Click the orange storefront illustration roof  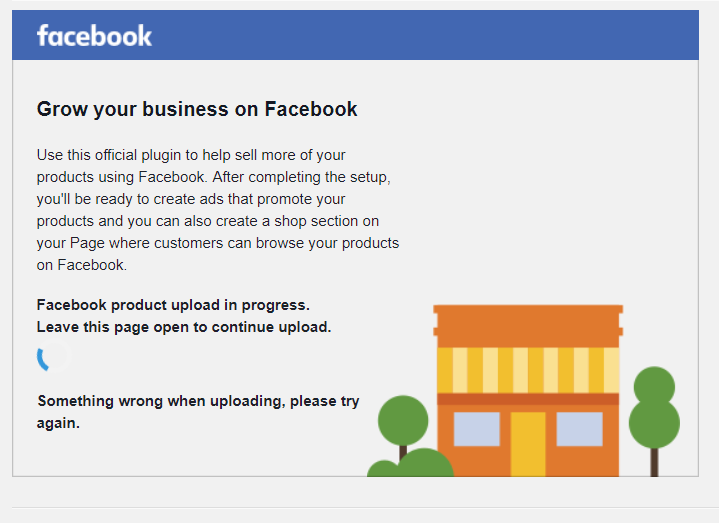[528, 326]
